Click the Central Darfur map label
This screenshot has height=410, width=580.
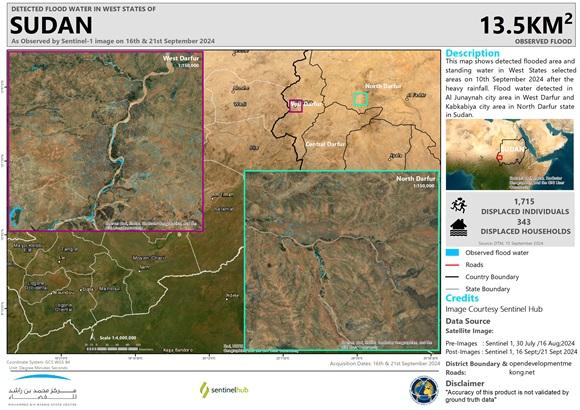click(x=325, y=144)
